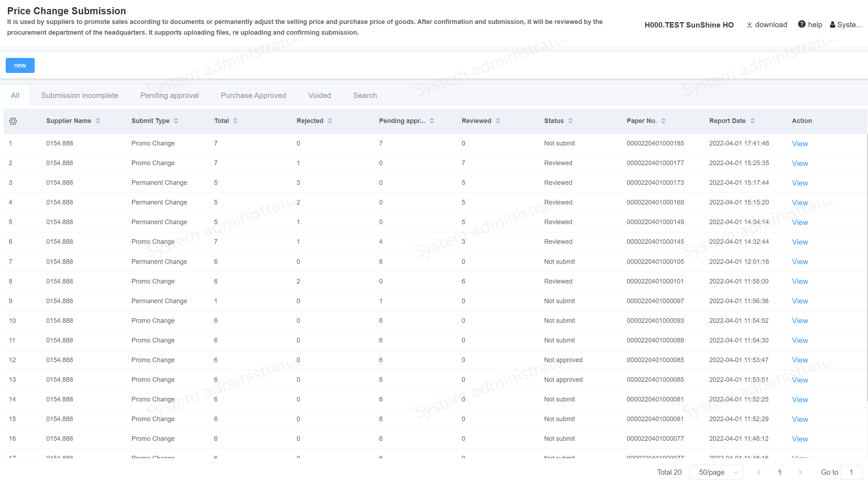This screenshot has height=488, width=868.
Task: Sort by Status column sort icon
Action: [x=570, y=121]
